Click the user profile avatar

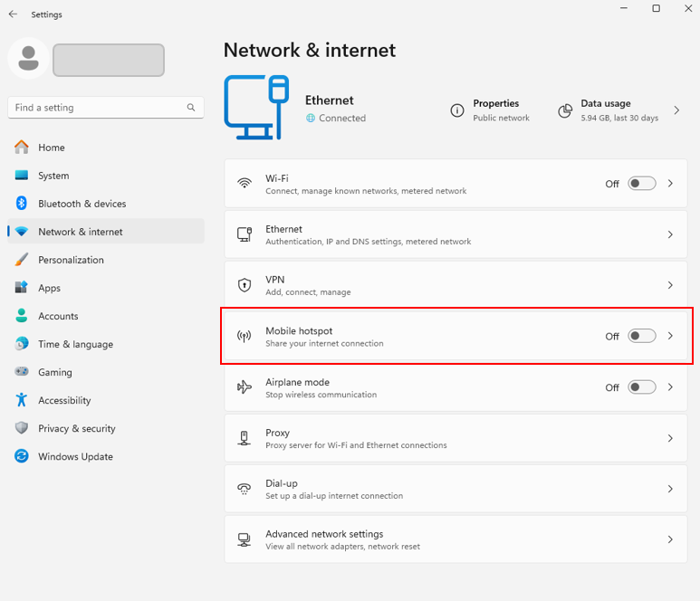28,59
